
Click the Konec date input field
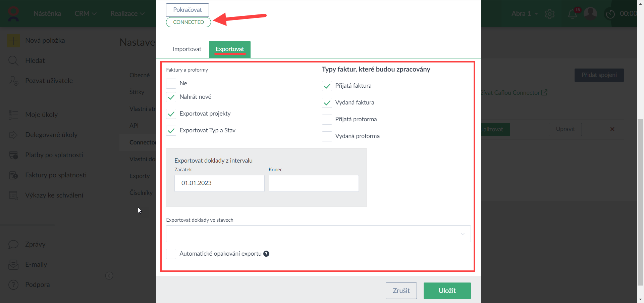click(x=313, y=183)
